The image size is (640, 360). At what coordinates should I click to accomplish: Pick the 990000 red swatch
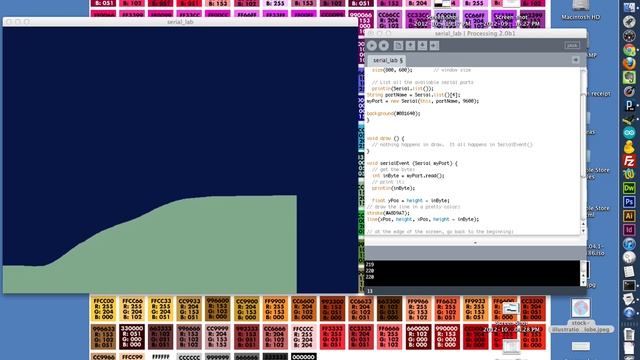447,337
